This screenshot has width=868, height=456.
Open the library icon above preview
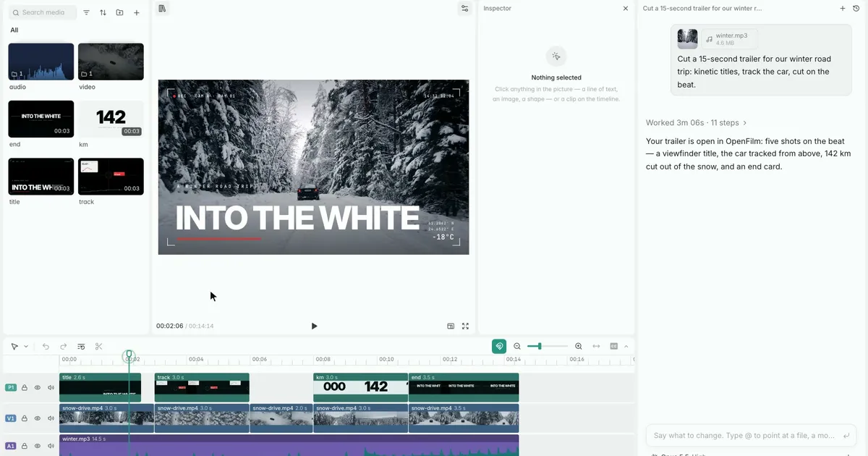click(163, 9)
